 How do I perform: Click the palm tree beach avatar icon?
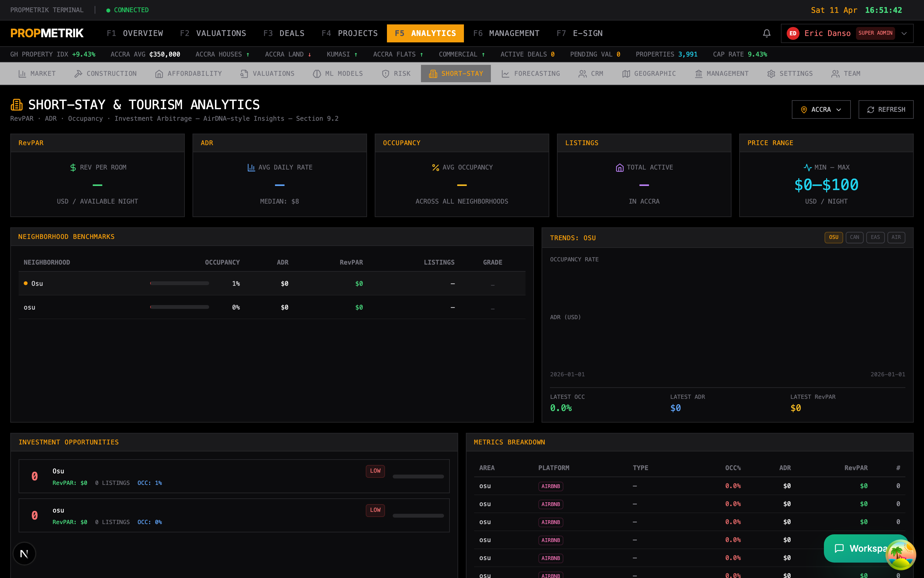pyautogui.click(x=901, y=555)
